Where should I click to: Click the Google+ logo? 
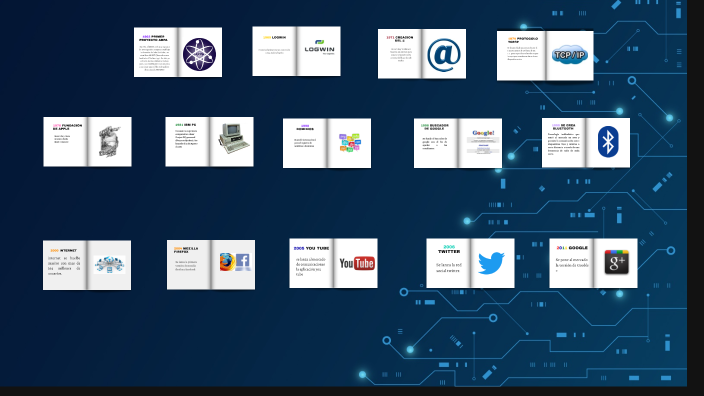point(616,262)
